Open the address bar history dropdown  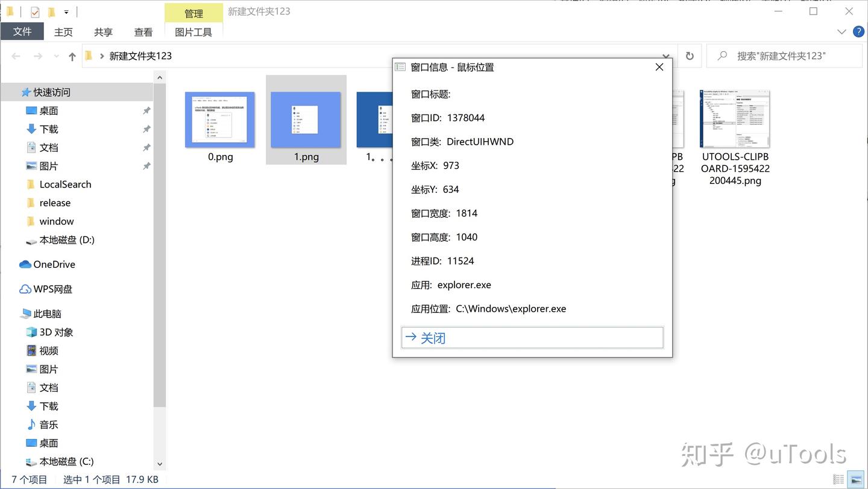(x=666, y=55)
